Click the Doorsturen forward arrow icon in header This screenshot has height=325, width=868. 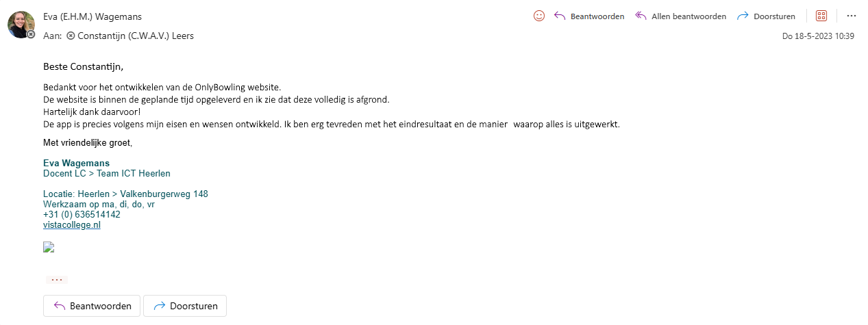[x=743, y=16]
